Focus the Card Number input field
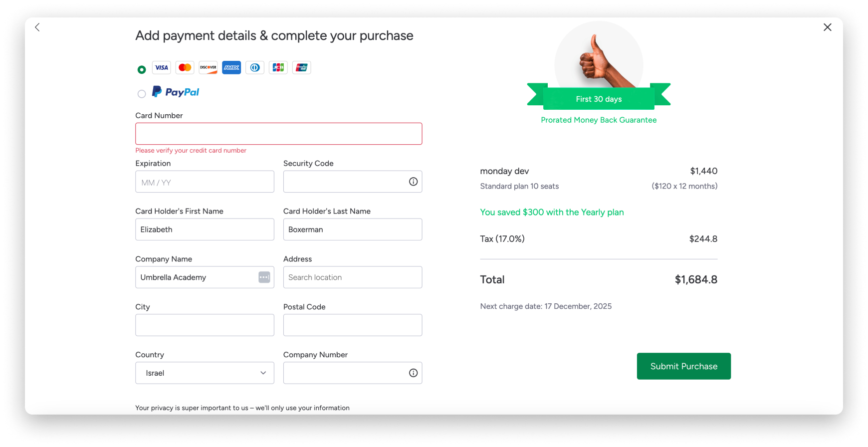 coord(278,134)
